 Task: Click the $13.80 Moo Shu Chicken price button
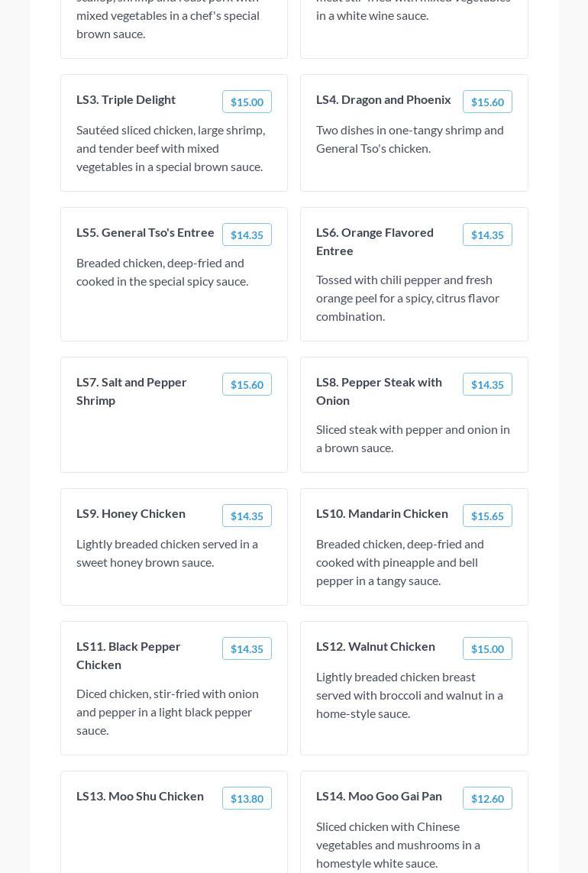247,798
